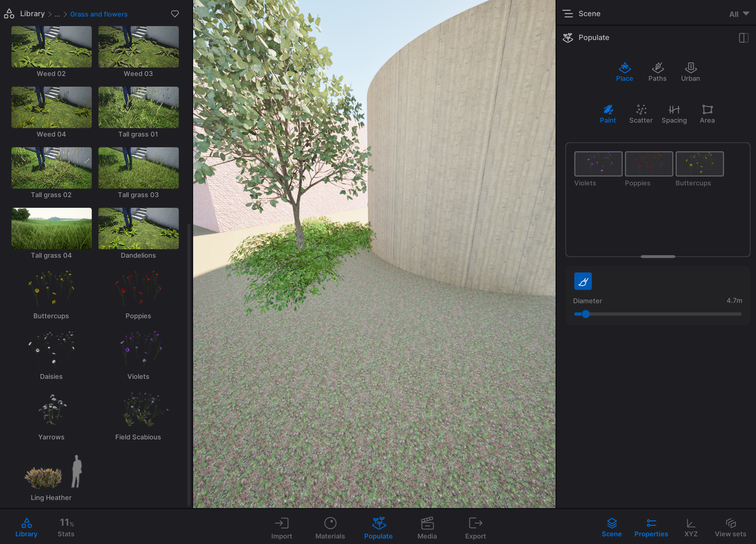Image resolution: width=756 pixels, height=544 pixels.
Task: Open the Stats panel
Action: coord(66,528)
